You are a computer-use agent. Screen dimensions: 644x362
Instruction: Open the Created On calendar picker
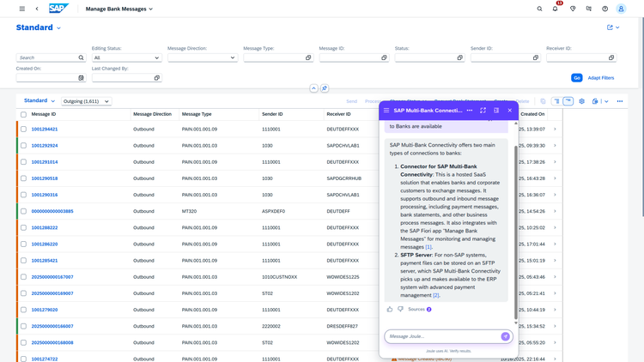(x=81, y=78)
